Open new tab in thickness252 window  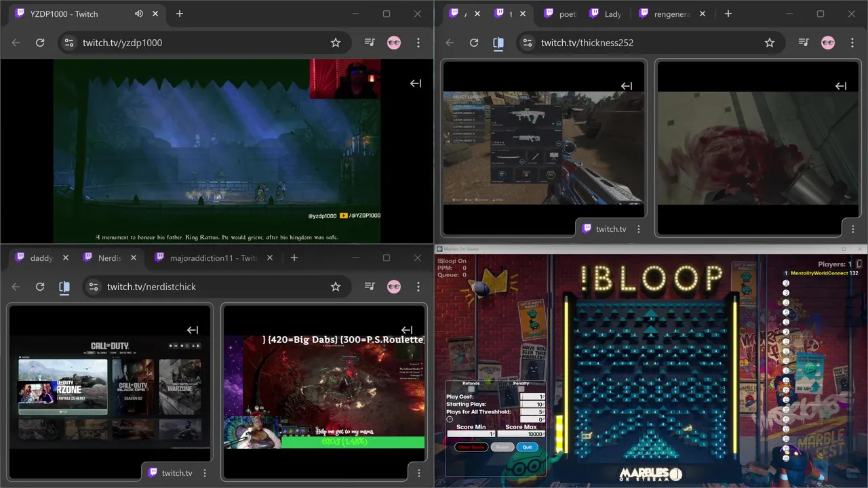pos(728,14)
